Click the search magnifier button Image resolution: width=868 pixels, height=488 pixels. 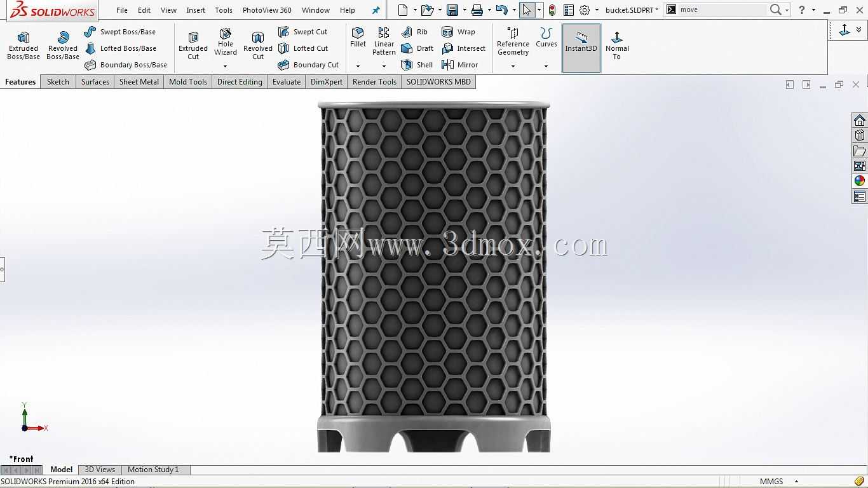775,10
